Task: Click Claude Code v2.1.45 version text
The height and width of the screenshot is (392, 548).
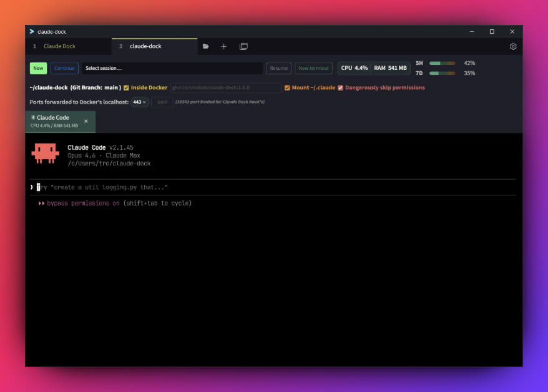Action: pyautogui.click(x=100, y=147)
